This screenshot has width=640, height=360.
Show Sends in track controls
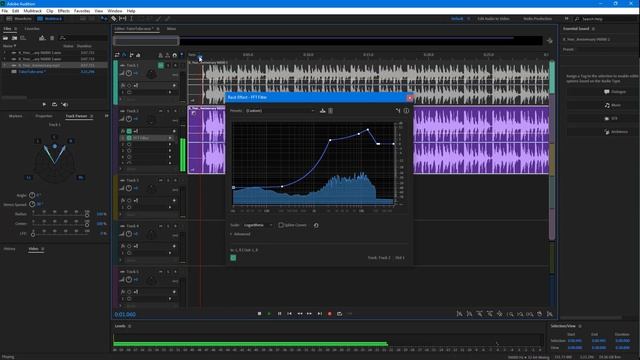(131, 55)
